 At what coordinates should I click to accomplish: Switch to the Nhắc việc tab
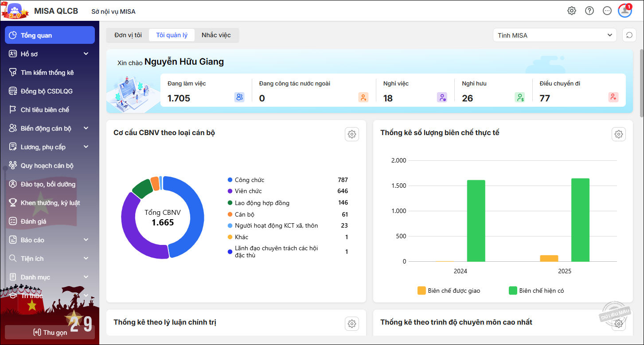tap(216, 35)
